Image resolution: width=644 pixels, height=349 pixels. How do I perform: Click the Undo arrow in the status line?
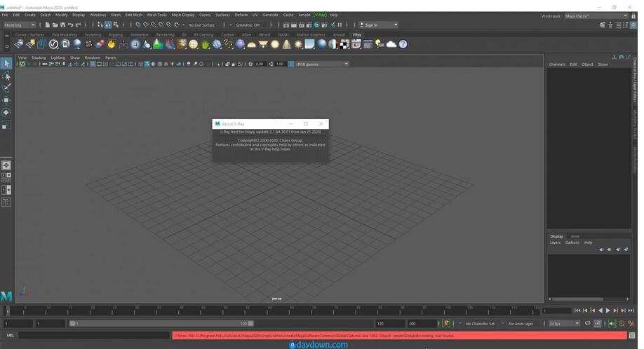pos(70,25)
